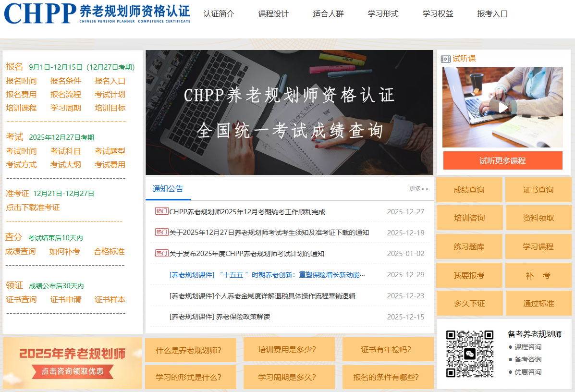575x392 pixels.
Task: Click the 2025年养老规划师 promo banner
Action: pyautogui.click(x=73, y=363)
